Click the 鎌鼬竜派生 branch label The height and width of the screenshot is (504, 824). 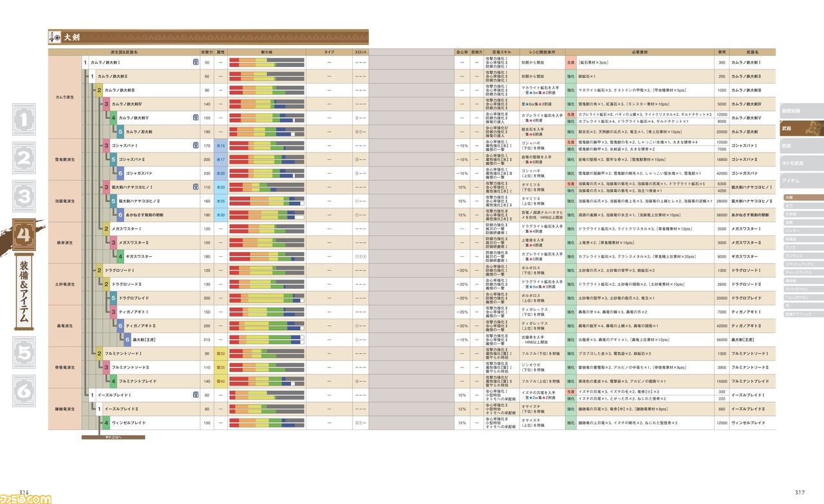pos(64,409)
